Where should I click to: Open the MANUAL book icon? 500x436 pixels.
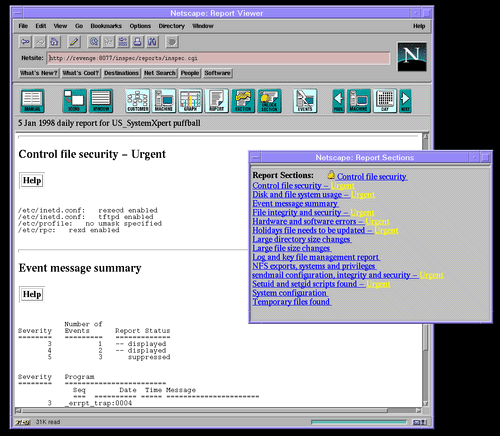32,101
